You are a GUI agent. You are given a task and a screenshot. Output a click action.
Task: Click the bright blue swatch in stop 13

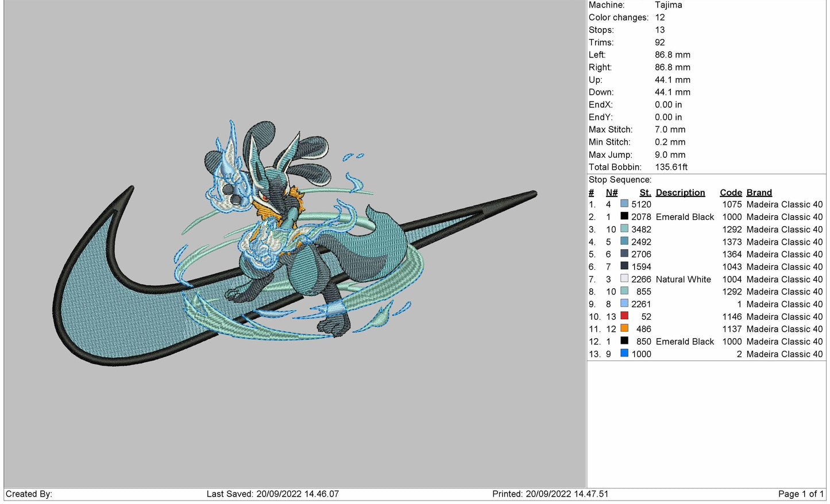624,354
